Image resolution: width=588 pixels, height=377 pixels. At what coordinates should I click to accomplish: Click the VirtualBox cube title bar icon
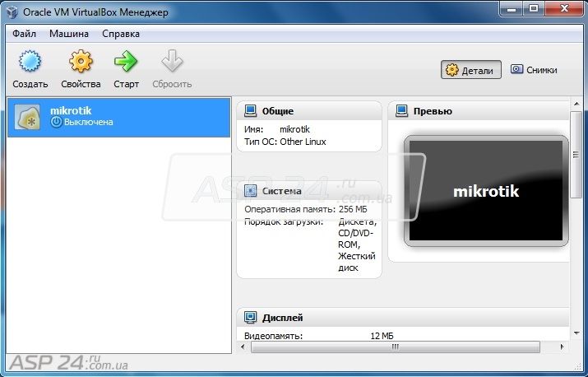[12, 12]
